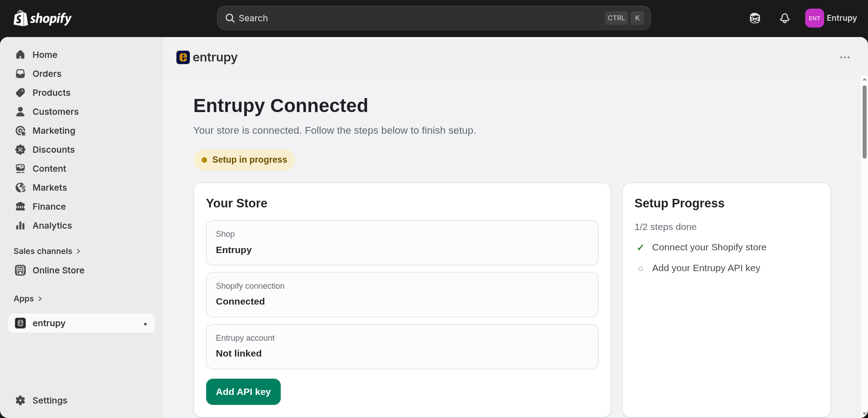
Task: Expand the Sales channels section
Action: (x=47, y=251)
